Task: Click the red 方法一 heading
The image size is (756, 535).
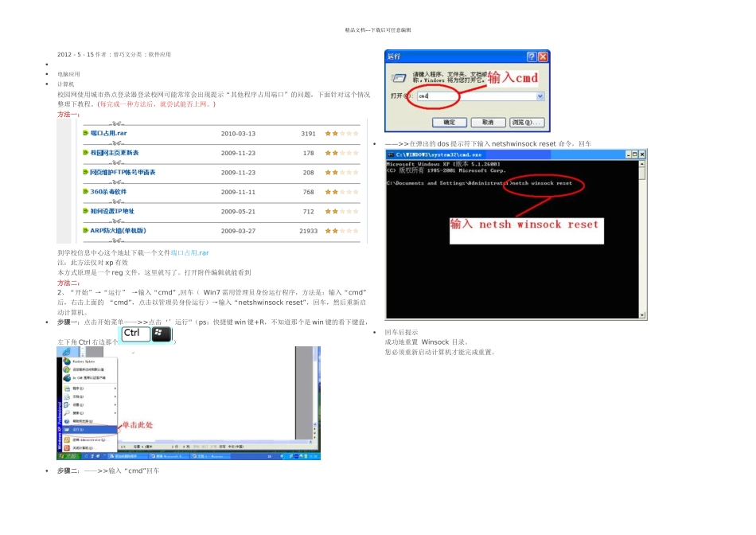Action: point(68,115)
